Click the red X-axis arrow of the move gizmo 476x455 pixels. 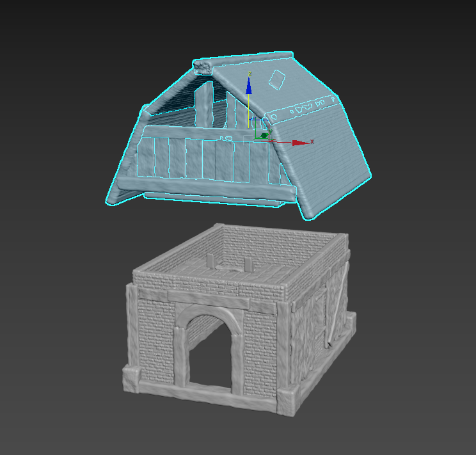301,143
